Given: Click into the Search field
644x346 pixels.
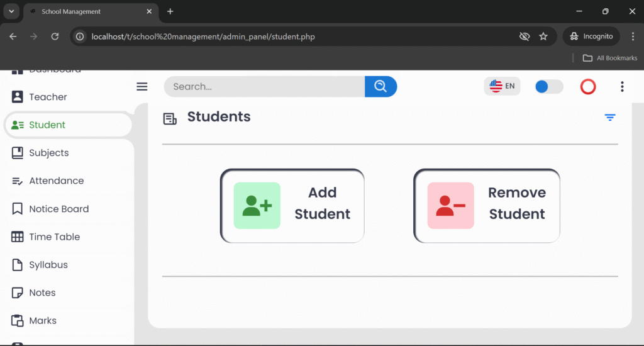Looking at the screenshot, I should [x=264, y=87].
